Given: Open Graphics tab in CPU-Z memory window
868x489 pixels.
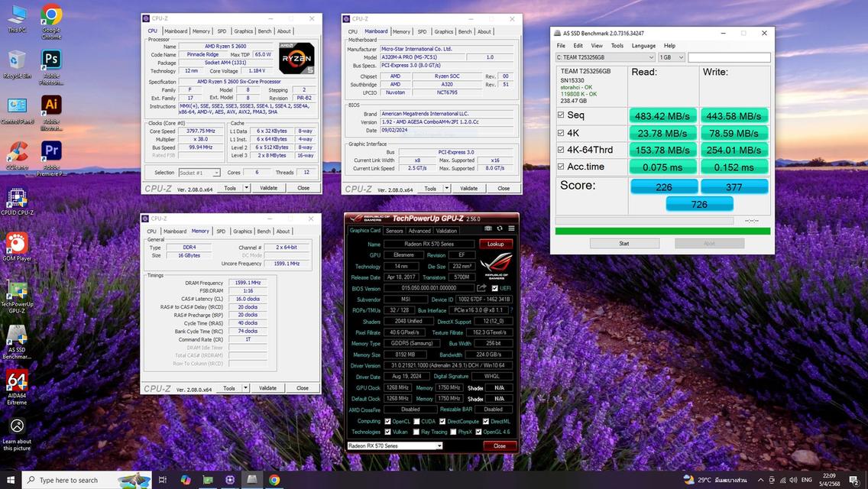Looking at the screenshot, I should (x=242, y=231).
